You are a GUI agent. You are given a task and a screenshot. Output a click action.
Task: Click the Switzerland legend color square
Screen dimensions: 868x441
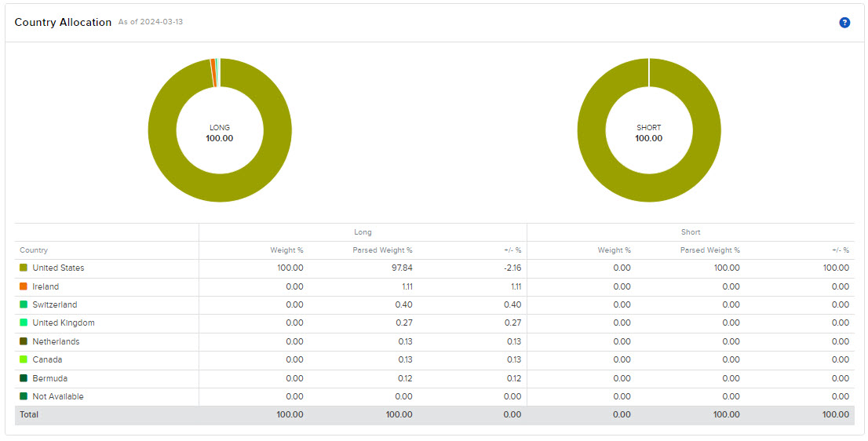point(24,304)
